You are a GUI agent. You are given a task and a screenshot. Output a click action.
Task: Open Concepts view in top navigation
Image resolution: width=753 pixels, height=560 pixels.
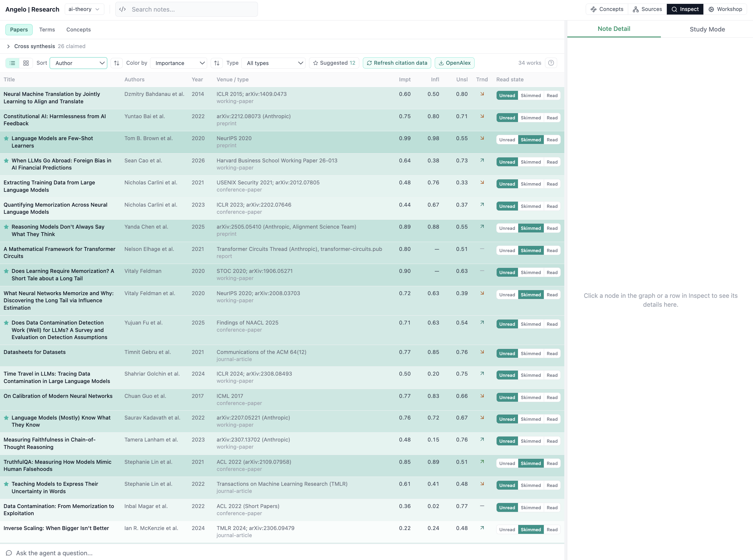[607, 9]
